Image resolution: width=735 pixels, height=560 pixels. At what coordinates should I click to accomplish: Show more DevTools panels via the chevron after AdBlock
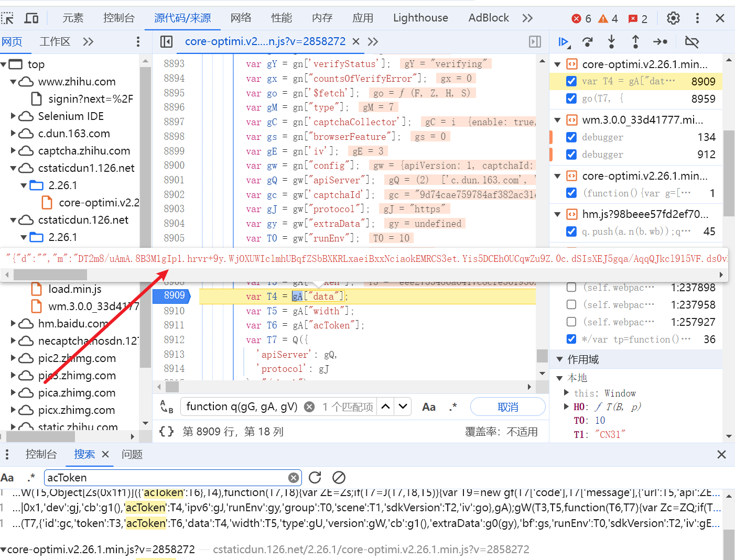coord(527,18)
